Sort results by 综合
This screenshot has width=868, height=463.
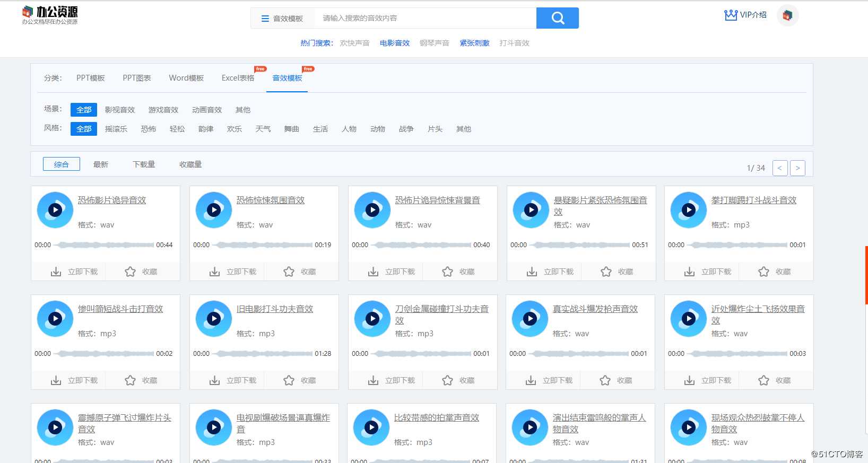[62, 164]
